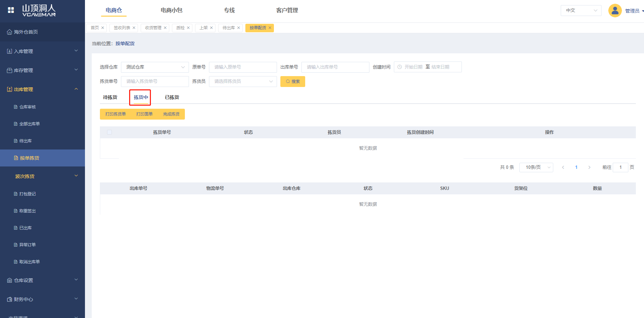
Task: Go to next page arrow
Action: [x=589, y=167]
